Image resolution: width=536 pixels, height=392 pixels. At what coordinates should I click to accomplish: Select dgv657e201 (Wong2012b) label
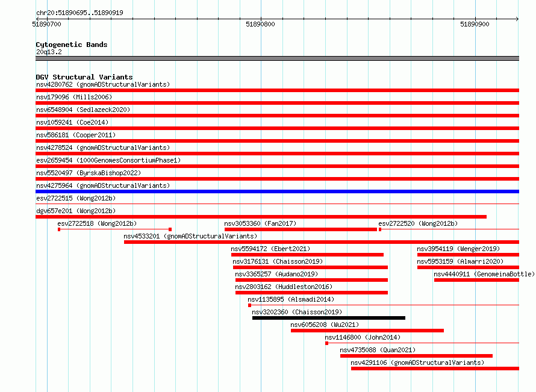coord(76,211)
